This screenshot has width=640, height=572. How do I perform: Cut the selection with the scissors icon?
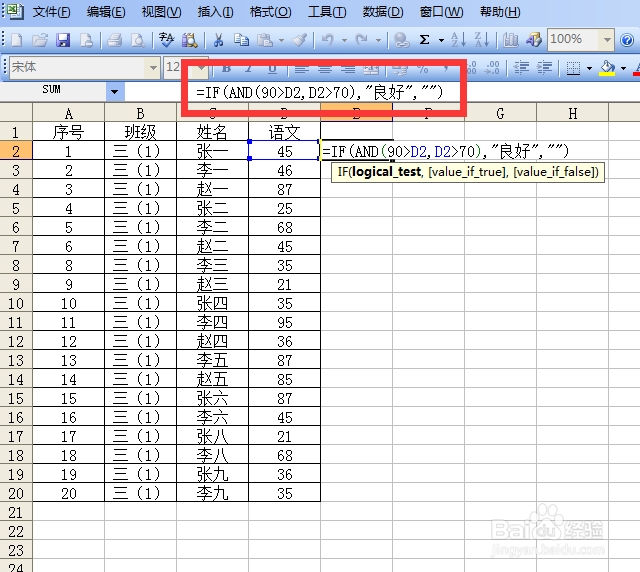(x=218, y=40)
